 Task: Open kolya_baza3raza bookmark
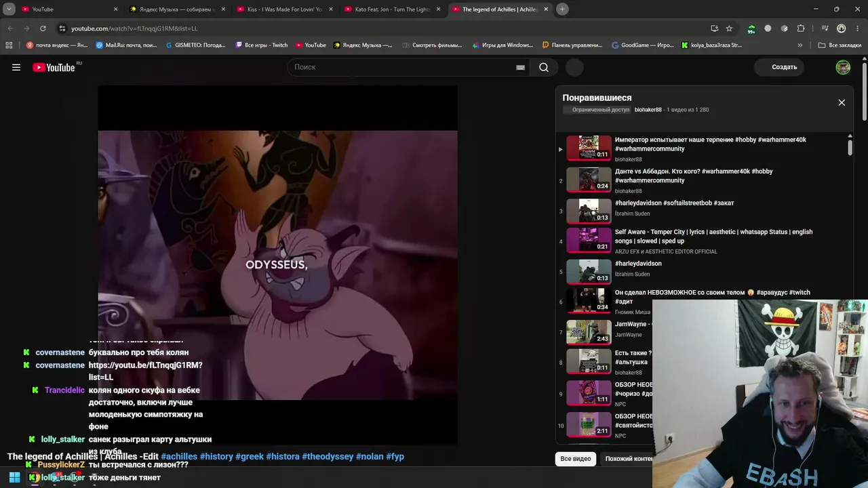711,45
